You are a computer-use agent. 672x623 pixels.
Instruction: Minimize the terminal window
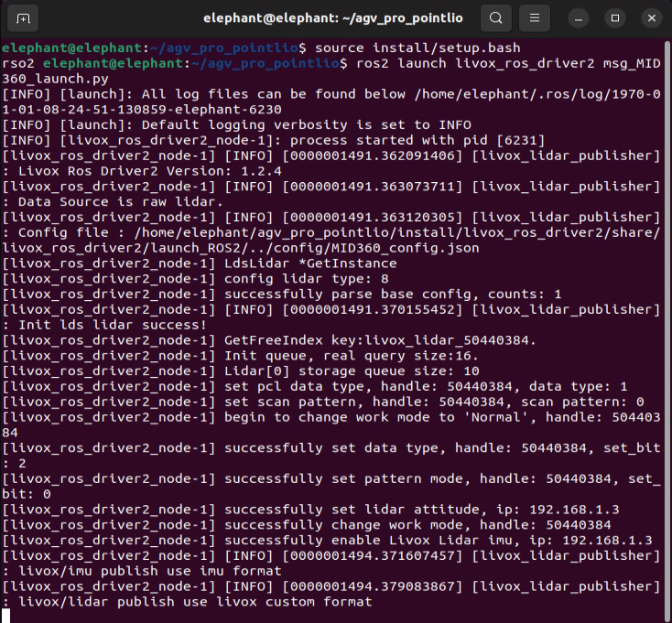[x=578, y=18]
